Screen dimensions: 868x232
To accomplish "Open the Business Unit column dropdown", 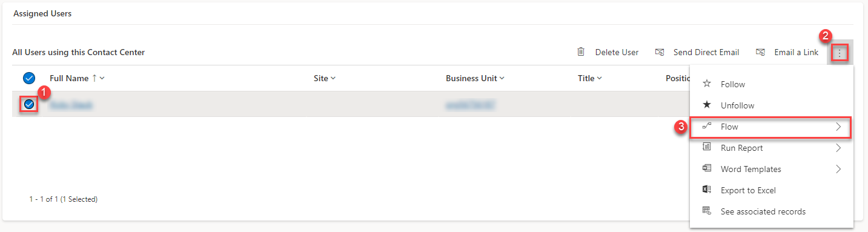I will coord(502,78).
